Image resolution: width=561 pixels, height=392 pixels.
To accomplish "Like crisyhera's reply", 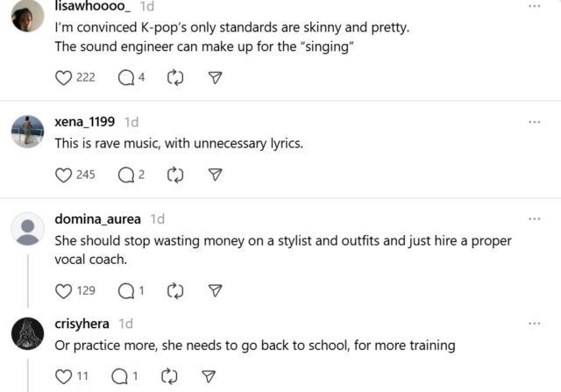I will click(63, 376).
